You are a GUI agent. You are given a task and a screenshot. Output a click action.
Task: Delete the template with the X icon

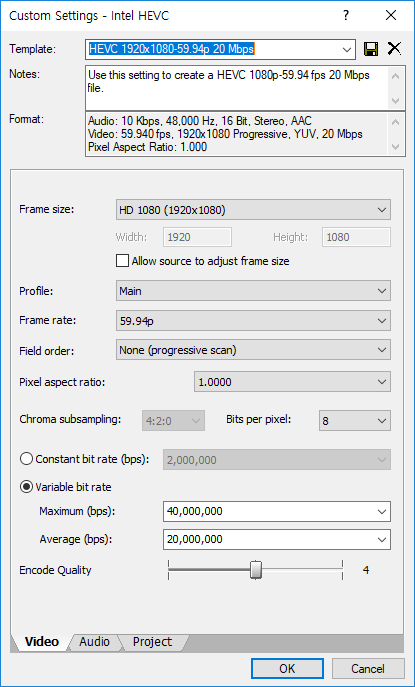coord(394,49)
